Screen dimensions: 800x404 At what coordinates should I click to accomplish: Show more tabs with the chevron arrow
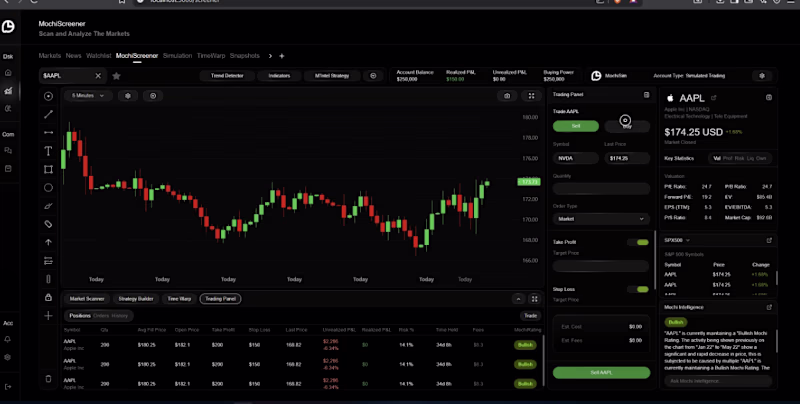270,56
